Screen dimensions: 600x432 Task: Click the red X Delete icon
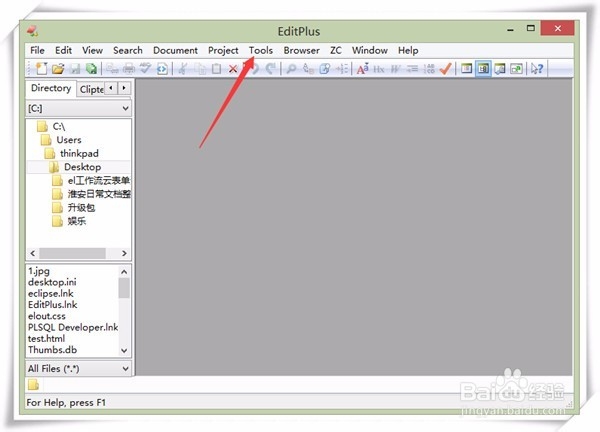(233, 69)
